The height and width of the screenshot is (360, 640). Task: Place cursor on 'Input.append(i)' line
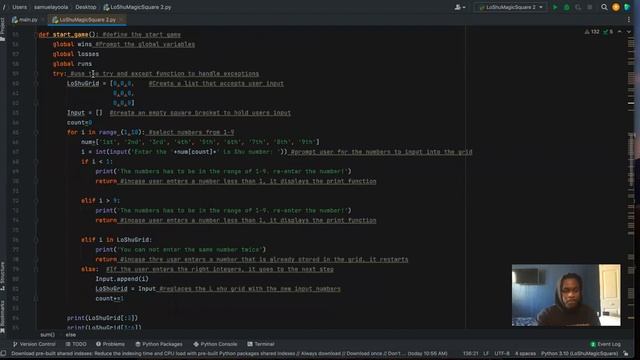[x=122, y=279]
